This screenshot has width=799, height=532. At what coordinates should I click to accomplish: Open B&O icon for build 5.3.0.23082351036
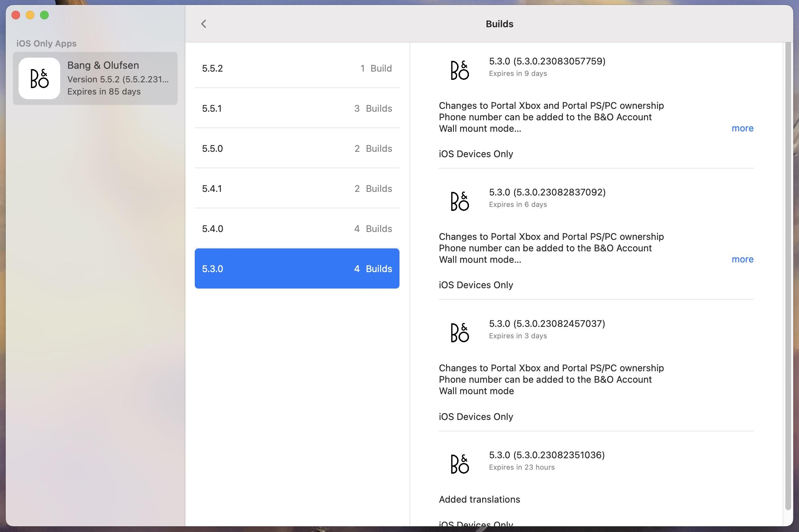460,464
